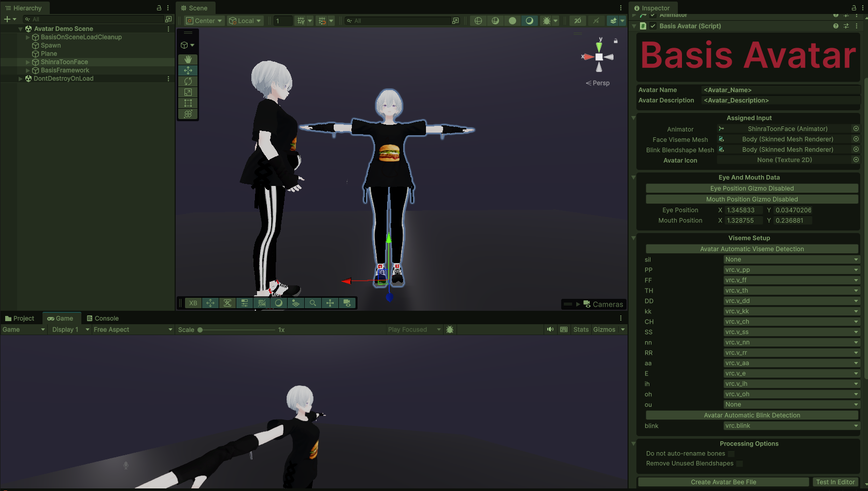The width and height of the screenshot is (868, 491).
Task: Select the magnifier zoom icon in Scene footer toolbar
Action: [313, 303]
